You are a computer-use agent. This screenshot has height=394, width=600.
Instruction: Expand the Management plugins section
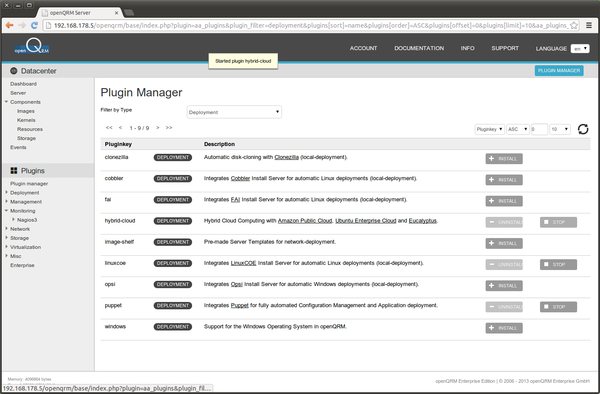pyautogui.click(x=6, y=202)
